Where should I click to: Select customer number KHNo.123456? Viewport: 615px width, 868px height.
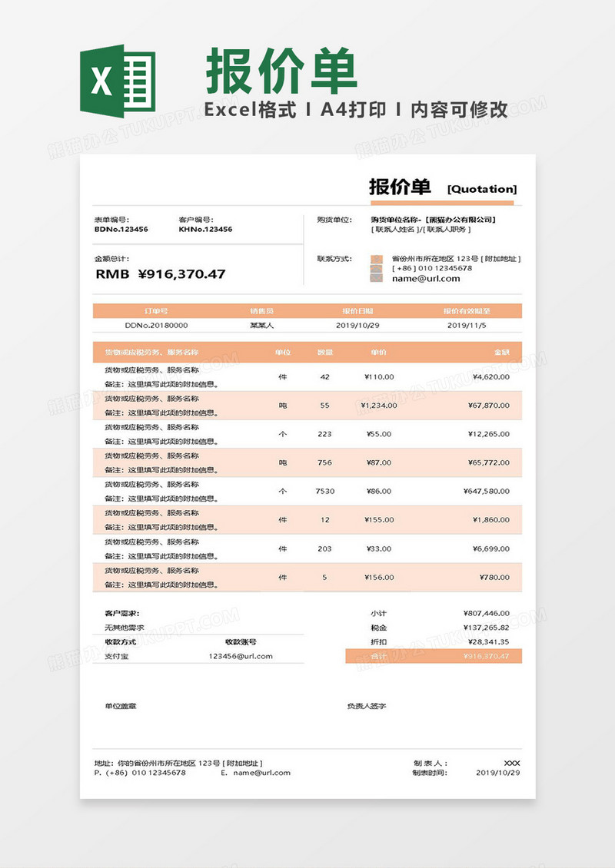205,229
